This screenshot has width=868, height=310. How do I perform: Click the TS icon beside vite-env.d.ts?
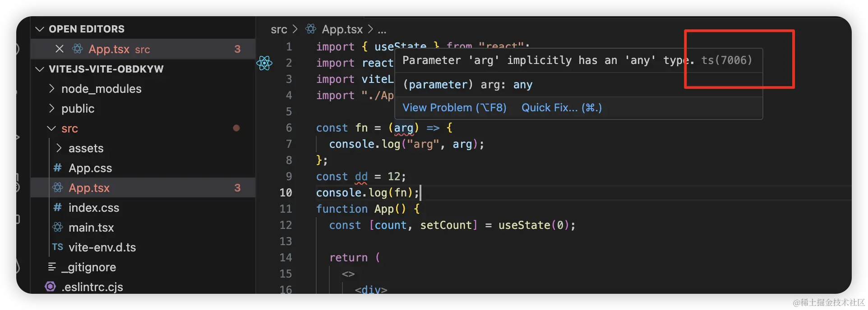pos(58,247)
